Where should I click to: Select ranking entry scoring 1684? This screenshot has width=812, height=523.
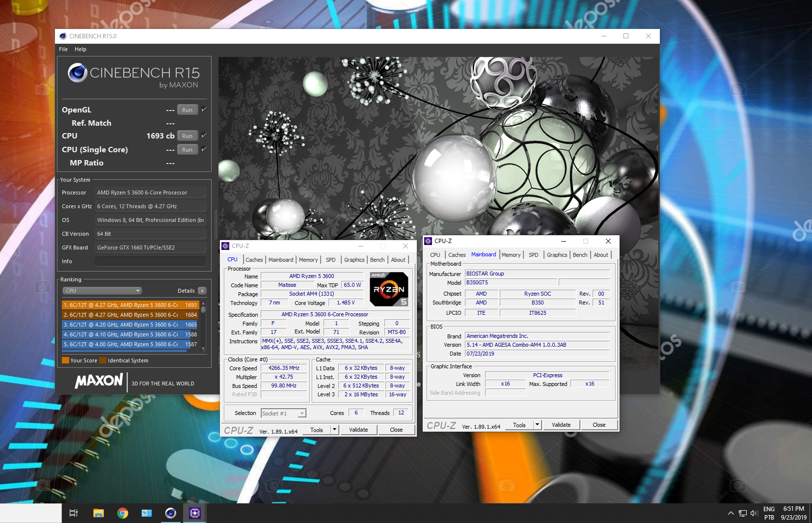tap(130, 315)
